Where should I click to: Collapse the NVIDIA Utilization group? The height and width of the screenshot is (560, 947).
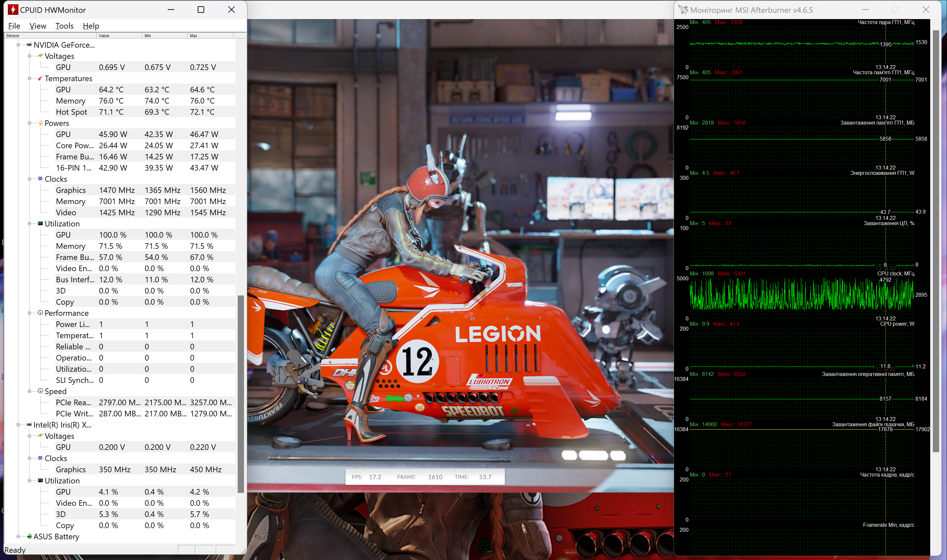tap(30, 224)
